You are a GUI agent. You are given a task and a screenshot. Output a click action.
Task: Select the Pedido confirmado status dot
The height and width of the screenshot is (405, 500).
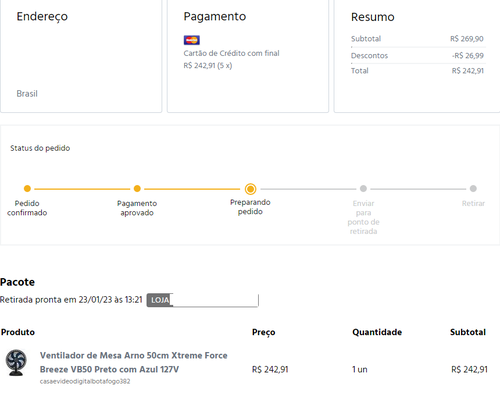[x=27, y=189]
